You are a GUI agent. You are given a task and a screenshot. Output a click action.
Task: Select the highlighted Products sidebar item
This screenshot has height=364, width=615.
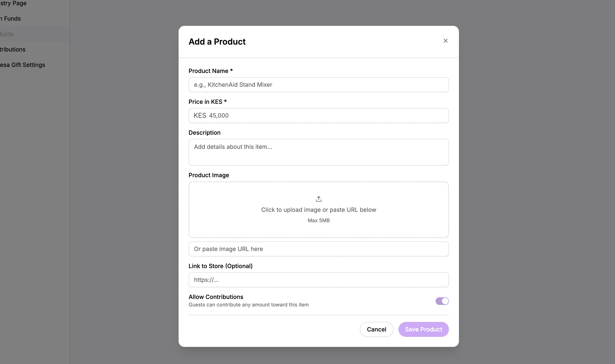coord(7,34)
